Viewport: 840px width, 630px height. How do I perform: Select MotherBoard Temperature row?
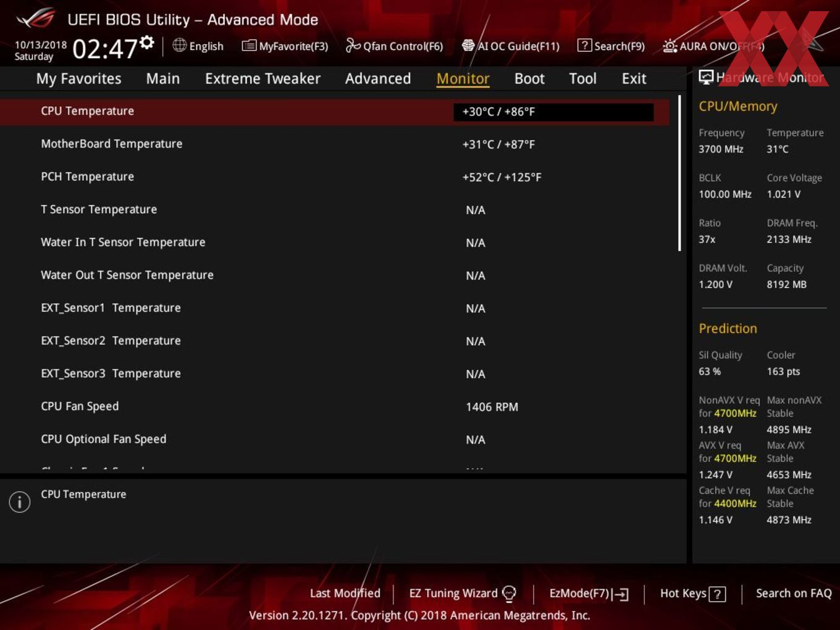point(335,144)
